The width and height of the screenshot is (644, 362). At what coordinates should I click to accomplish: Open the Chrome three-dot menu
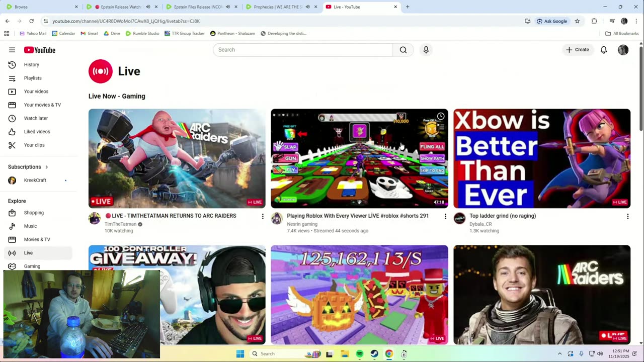[636, 21]
